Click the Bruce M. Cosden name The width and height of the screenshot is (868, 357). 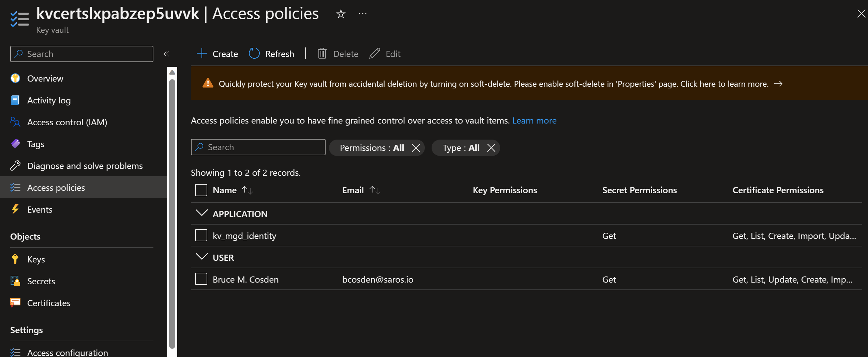(245, 280)
